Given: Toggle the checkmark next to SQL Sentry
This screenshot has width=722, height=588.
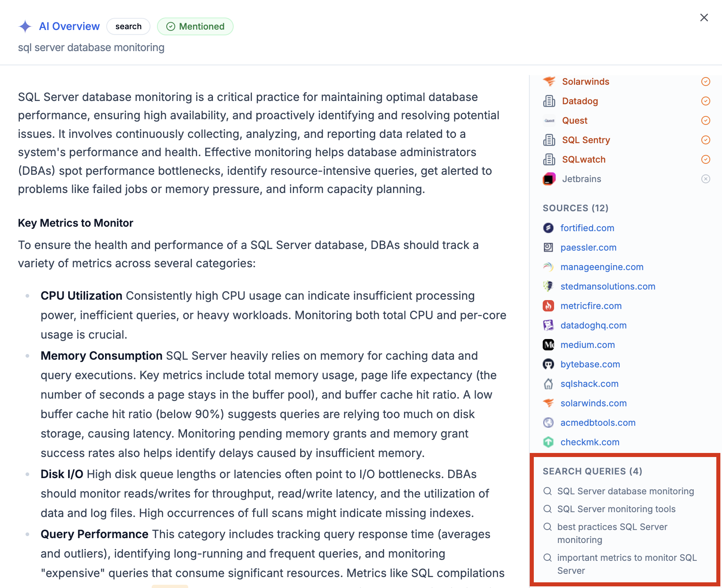Looking at the screenshot, I should coord(705,139).
